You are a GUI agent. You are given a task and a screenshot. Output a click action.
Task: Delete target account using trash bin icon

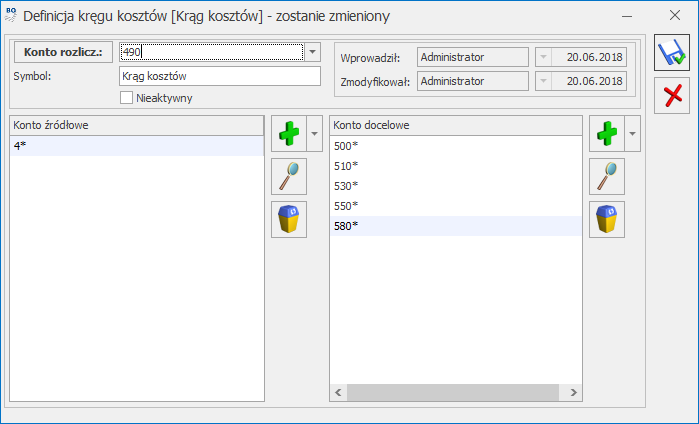coord(607,219)
